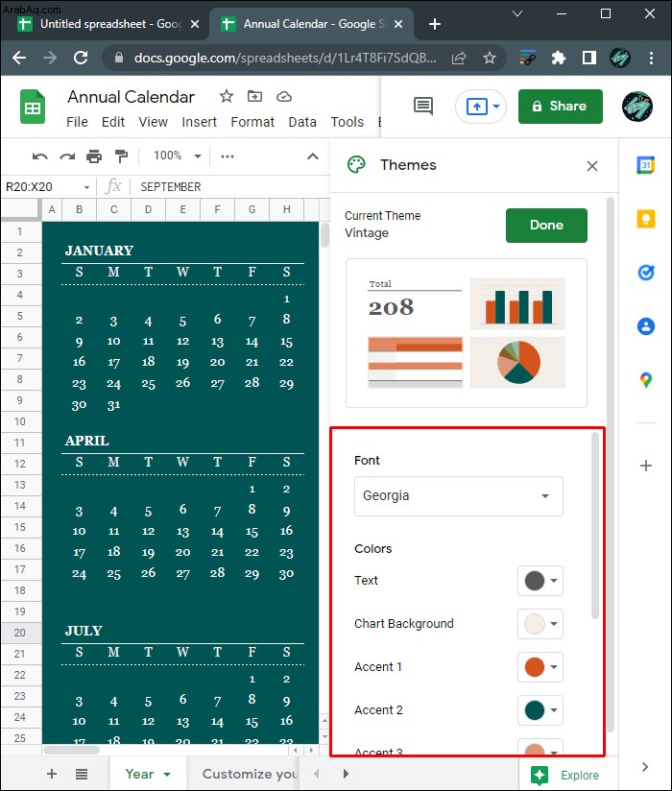The width and height of the screenshot is (672, 791).
Task: Open browser Extensions puzzle icon
Action: click(558, 58)
